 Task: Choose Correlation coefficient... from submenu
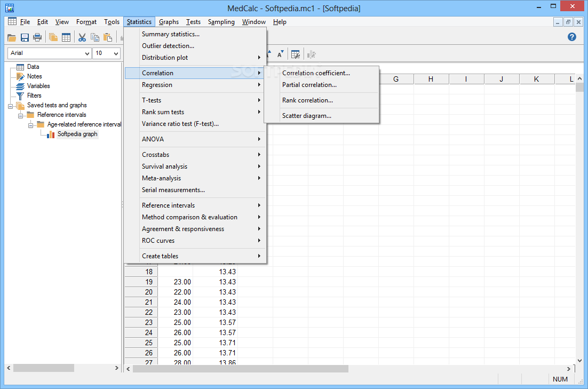pos(321,73)
